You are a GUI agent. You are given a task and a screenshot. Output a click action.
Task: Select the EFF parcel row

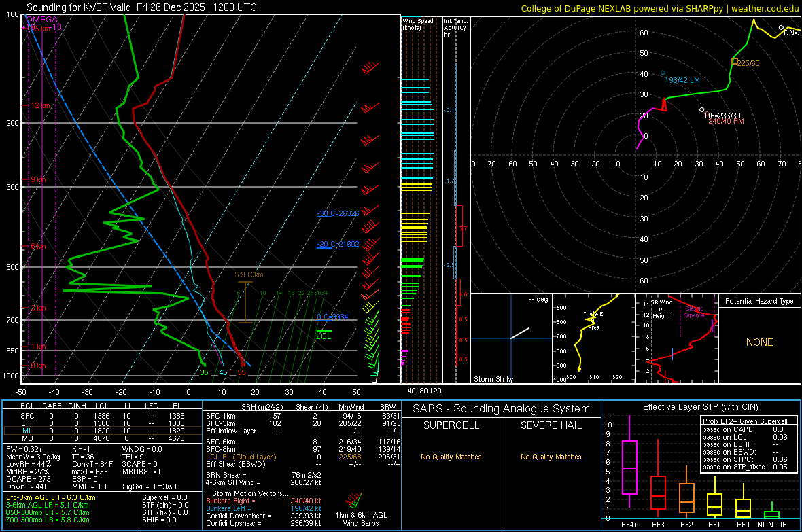[102, 423]
